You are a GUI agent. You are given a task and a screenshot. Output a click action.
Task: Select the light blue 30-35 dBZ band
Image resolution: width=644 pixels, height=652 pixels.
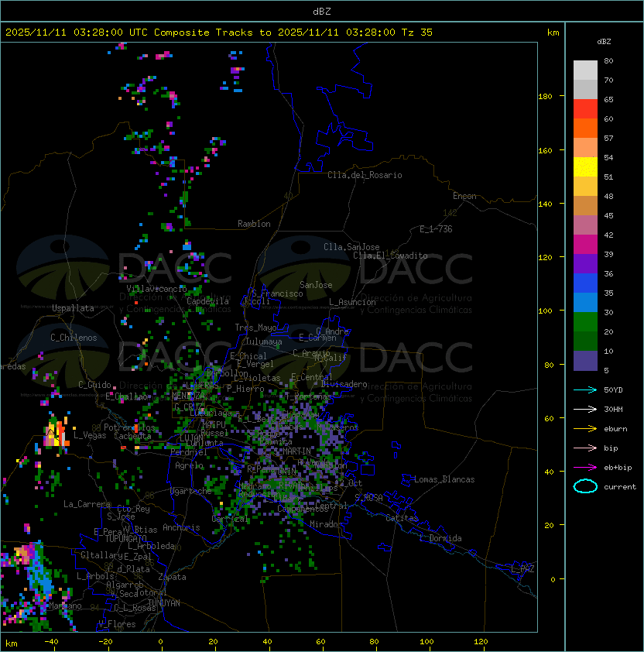[x=585, y=303]
